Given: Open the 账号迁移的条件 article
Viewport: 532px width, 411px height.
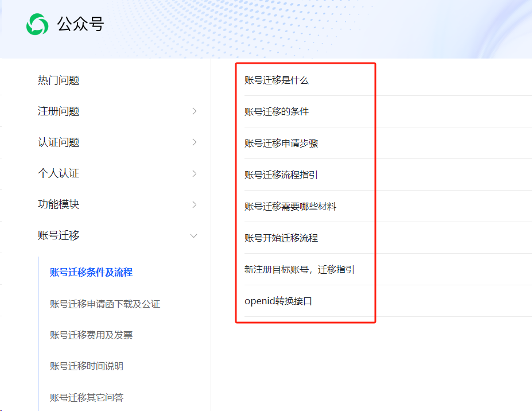Looking at the screenshot, I should [x=277, y=112].
